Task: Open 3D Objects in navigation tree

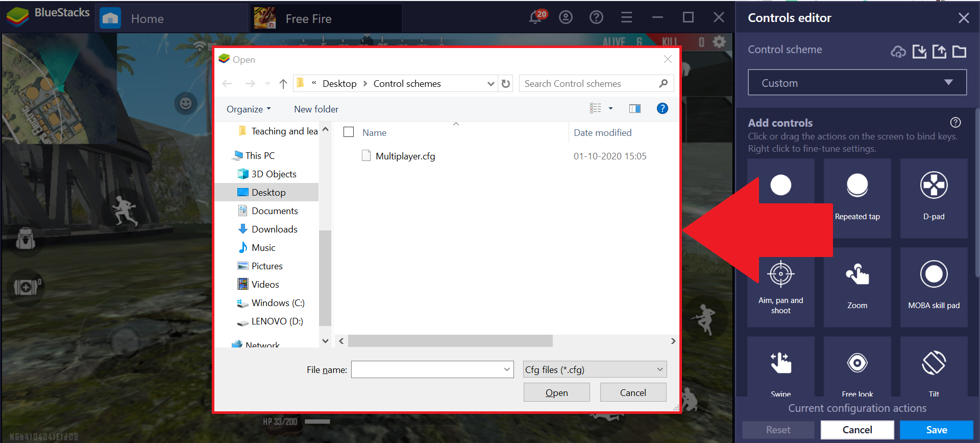Action: [x=274, y=174]
